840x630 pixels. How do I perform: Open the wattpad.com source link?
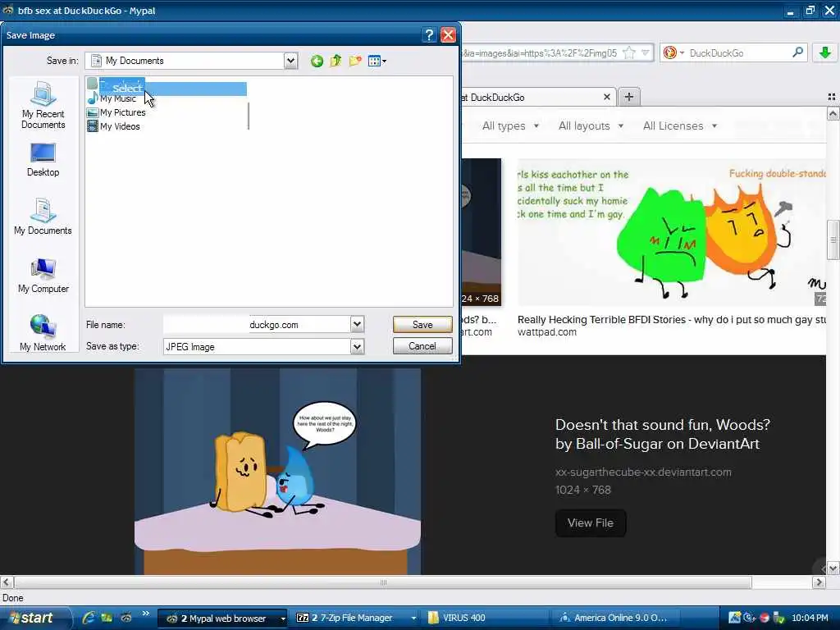coord(547,332)
